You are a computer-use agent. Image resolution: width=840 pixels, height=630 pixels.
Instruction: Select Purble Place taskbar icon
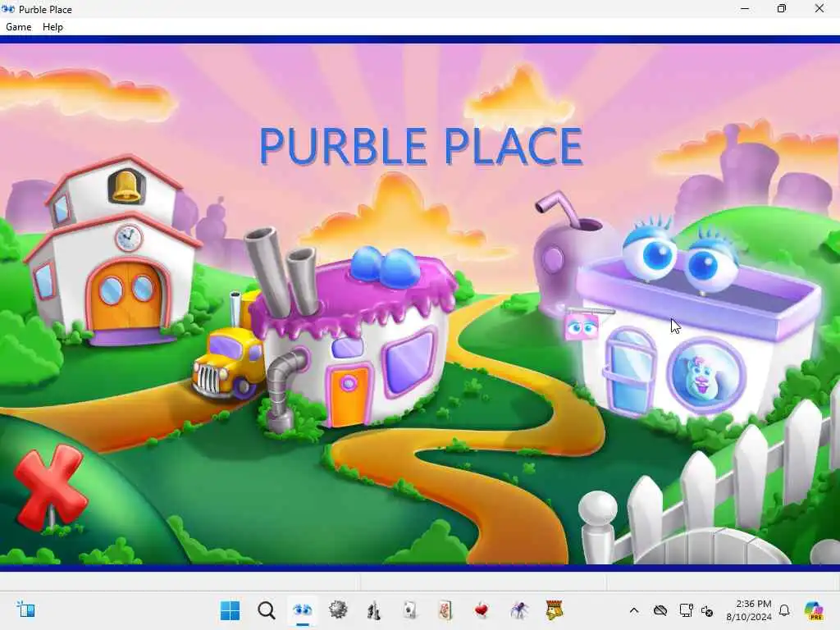(x=302, y=610)
